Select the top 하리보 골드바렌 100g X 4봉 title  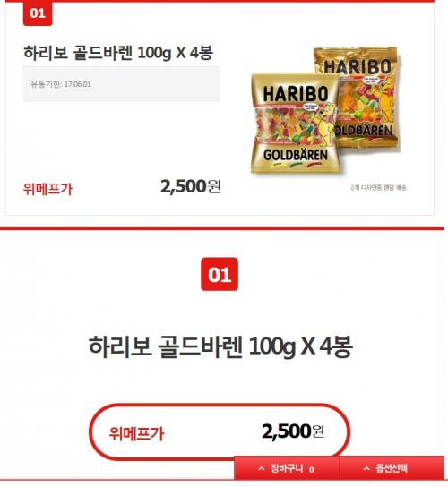[118, 53]
